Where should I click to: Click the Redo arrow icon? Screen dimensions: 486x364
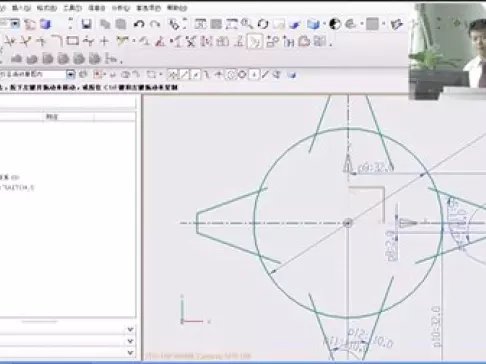point(155,24)
